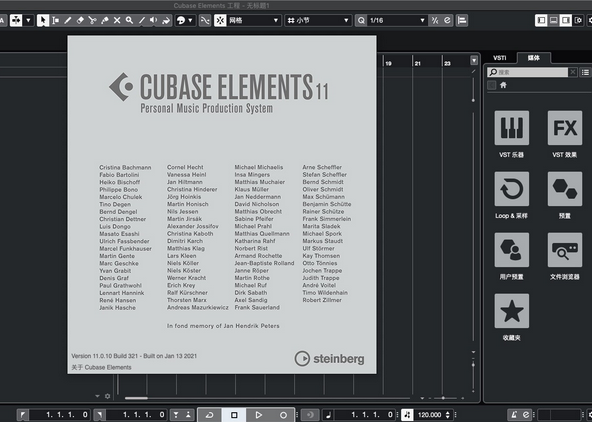The height and width of the screenshot is (422, 592).
Task: Click the horizontal scrollbar thumb under timeline
Action: (136, 398)
